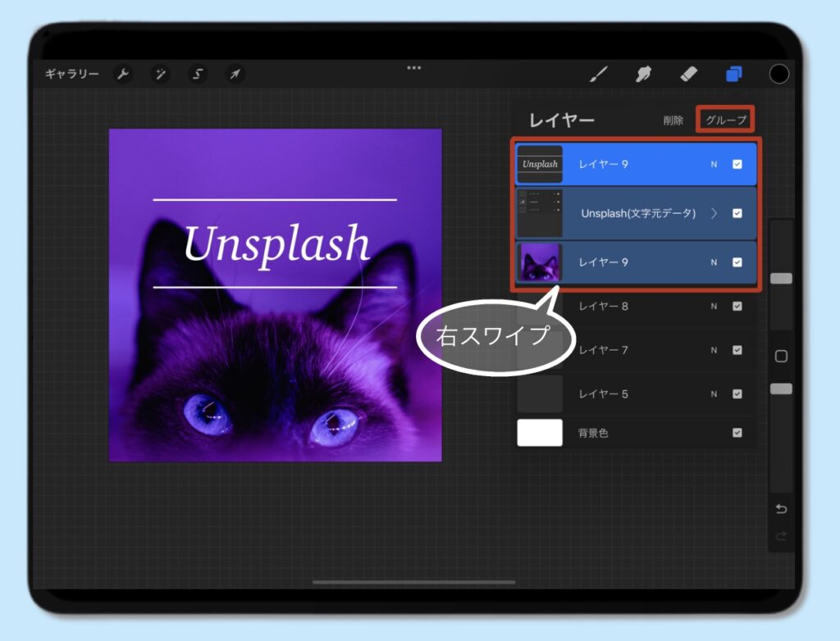Expand the Unsplash(文字元データ) group chevron
840x641 pixels.
click(x=714, y=213)
